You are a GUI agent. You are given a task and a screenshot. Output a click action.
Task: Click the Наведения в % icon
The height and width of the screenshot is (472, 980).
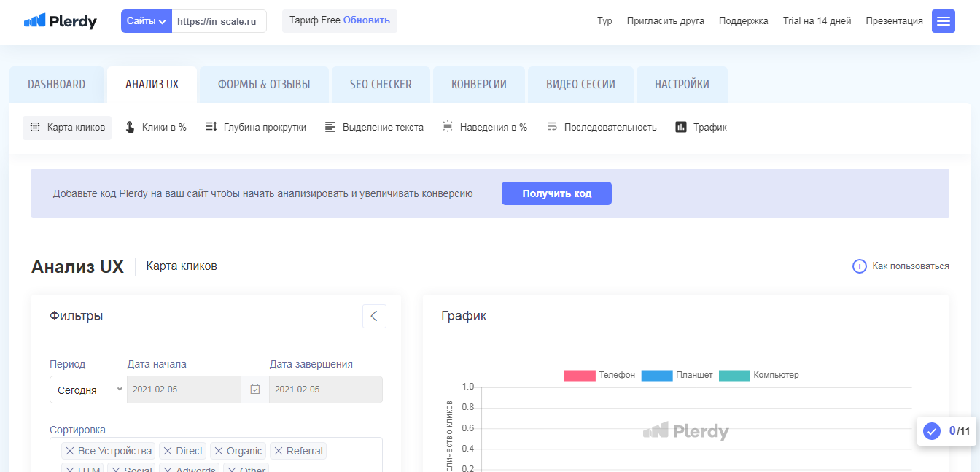[x=448, y=127]
